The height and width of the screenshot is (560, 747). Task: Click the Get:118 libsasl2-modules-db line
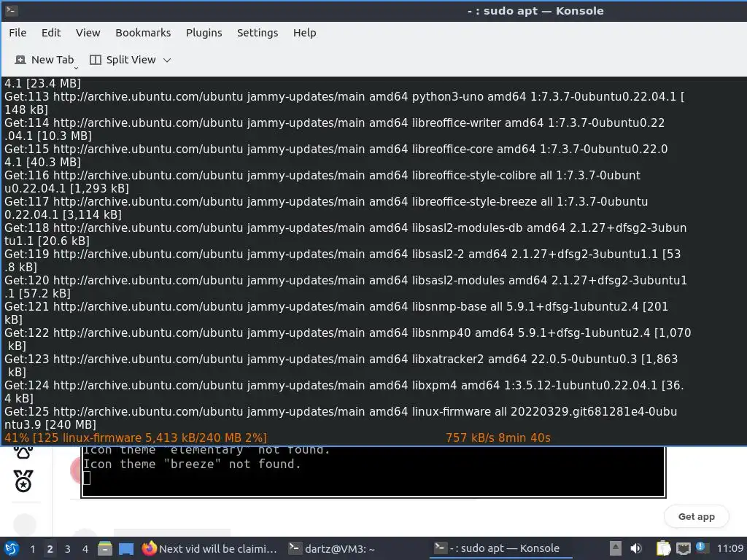[345, 234]
